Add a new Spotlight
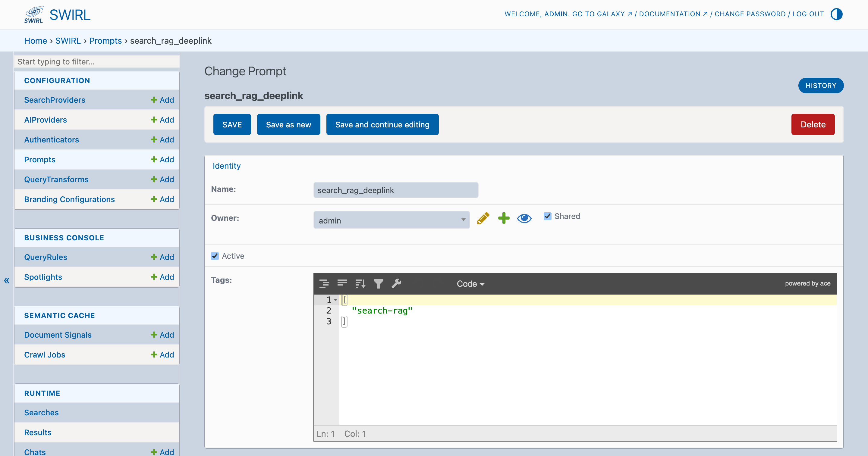Viewport: 868px width, 456px height. 162,277
